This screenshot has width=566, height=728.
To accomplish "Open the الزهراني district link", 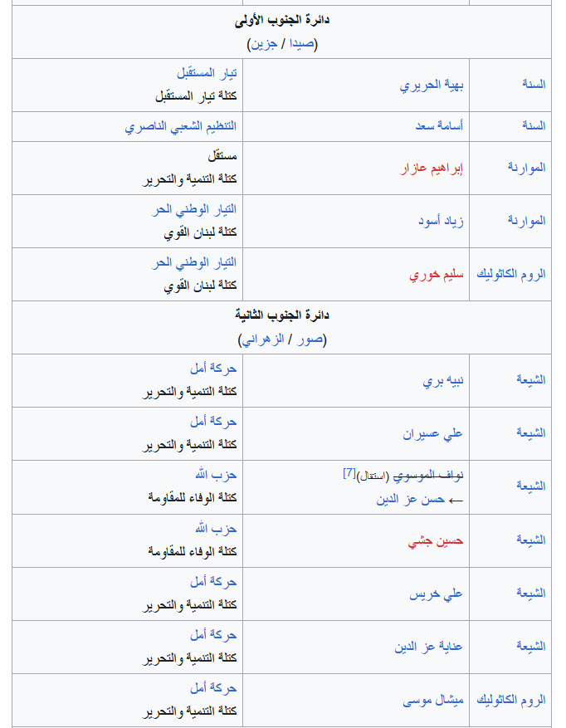I will click(x=263, y=340).
